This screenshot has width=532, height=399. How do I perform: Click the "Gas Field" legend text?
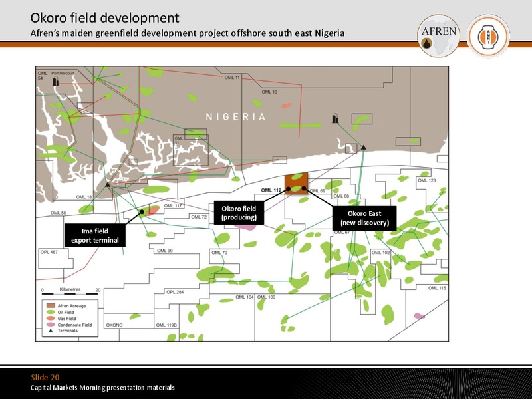[67, 319]
